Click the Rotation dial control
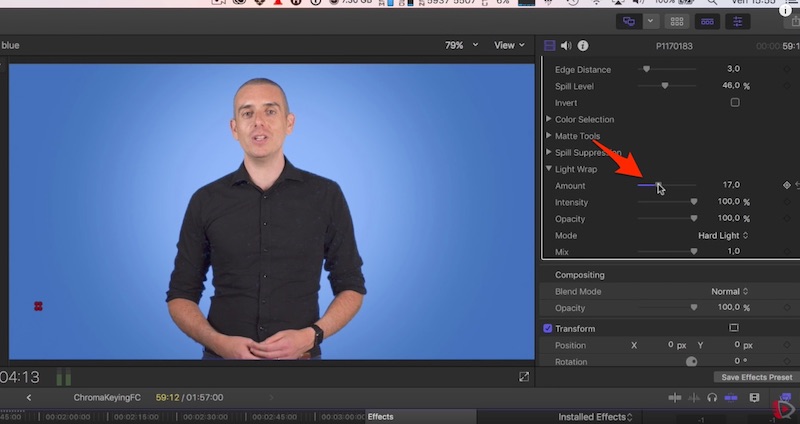Viewport: 800px width, 424px height. pos(691,361)
